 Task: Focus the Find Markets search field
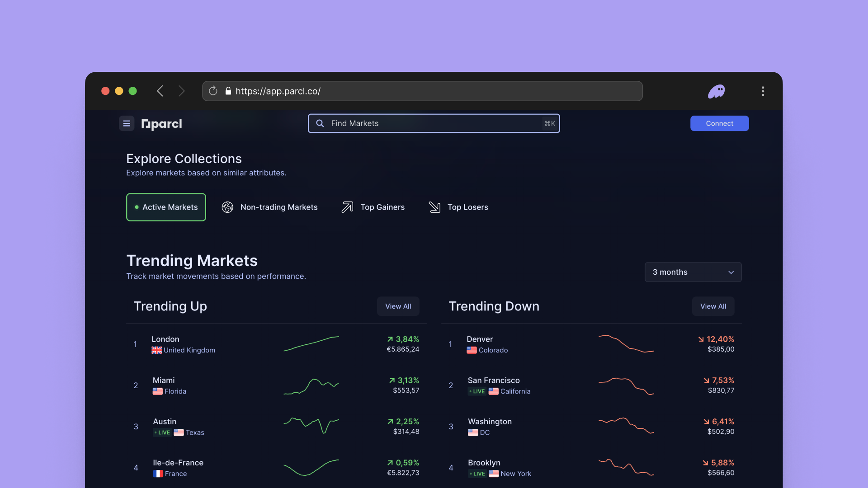(434, 123)
